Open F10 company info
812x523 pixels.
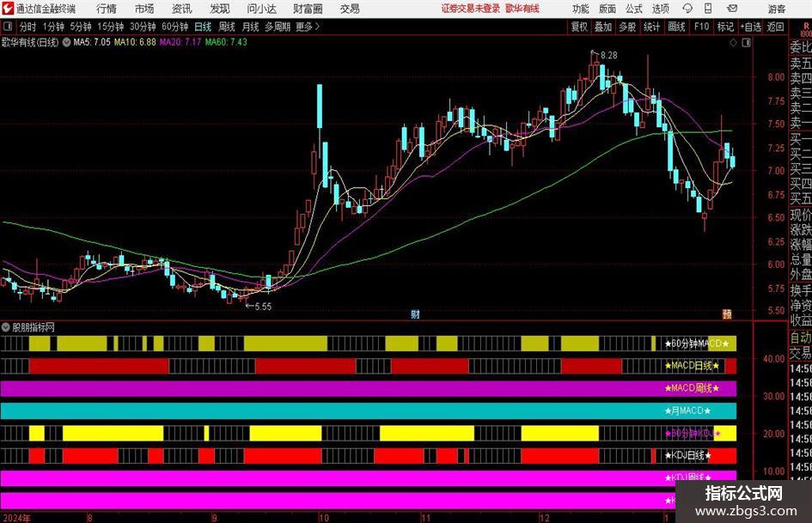pyautogui.click(x=702, y=27)
